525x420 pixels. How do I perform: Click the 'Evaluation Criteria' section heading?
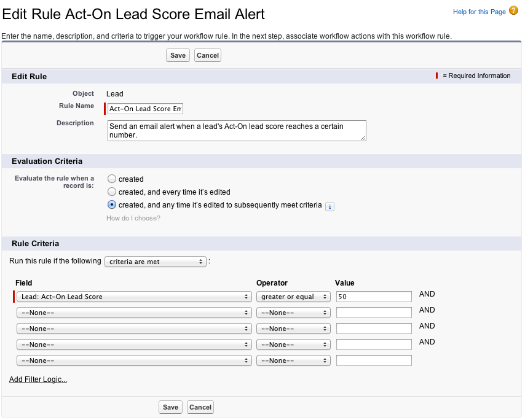coord(47,161)
